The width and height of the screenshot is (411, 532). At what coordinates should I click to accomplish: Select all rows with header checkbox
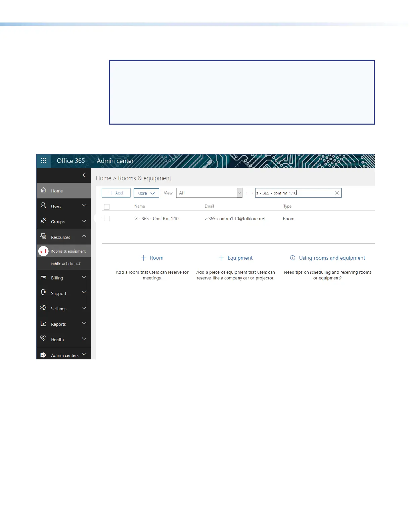pyautogui.click(x=107, y=207)
